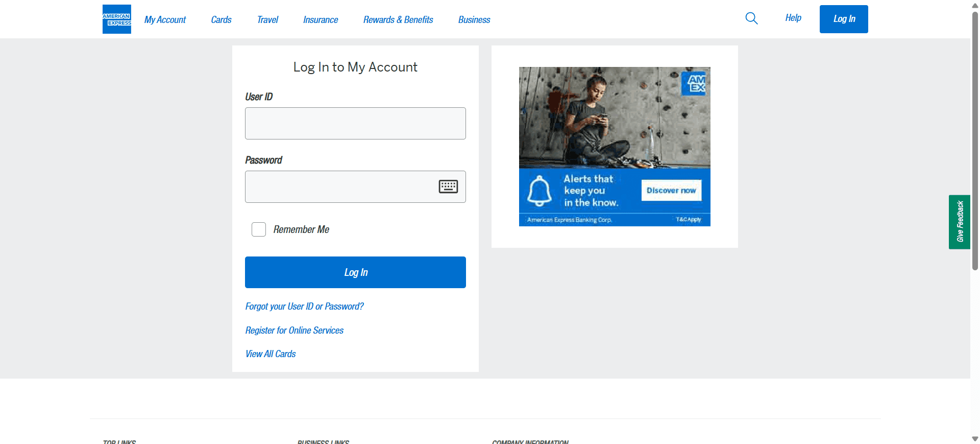Click the climbing wall alerts banner image
Image resolution: width=980 pixels, height=444 pixels.
615,147
